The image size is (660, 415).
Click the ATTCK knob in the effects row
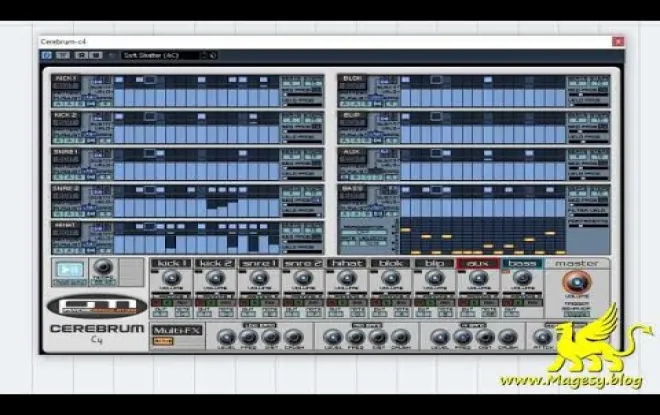543,337
